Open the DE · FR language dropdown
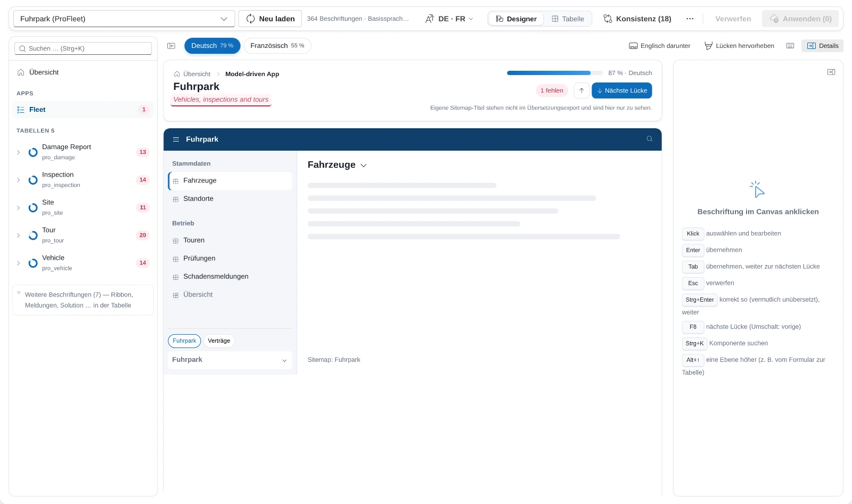This screenshot has width=852, height=504. [x=449, y=19]
